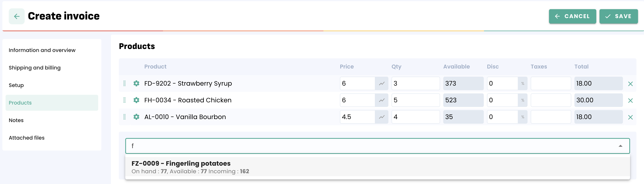The width and height of the screenshot is (644, 184).
Task: Click the drag handle of Roasted Chicken row
Action: [124, 100]
